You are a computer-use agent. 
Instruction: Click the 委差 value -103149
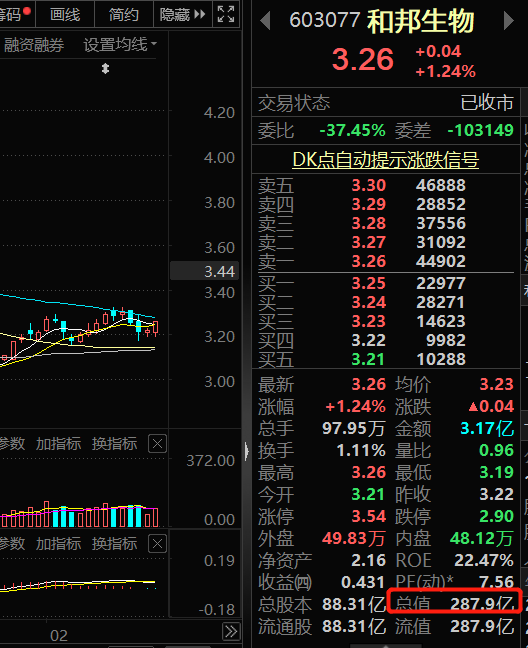480,131
